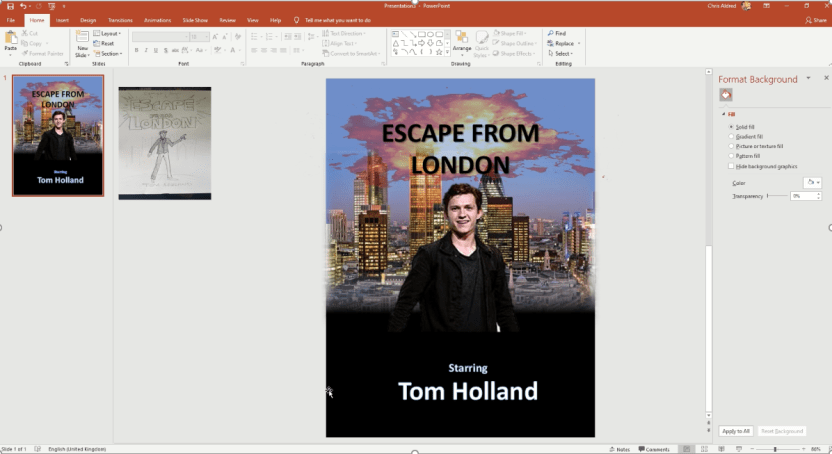Image resolution: width=832 pixels, height=454 pixels.
Task: Open the Design tab
Action: 88,19
